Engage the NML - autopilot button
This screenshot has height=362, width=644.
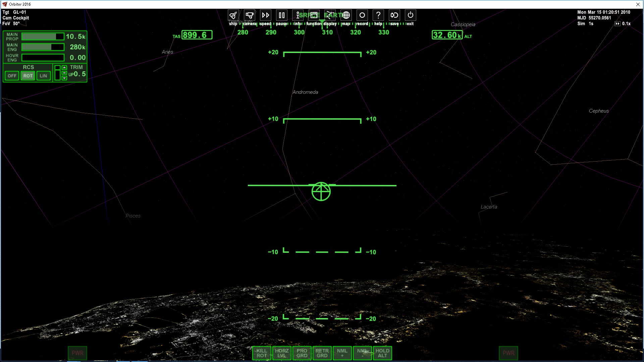click(362, 353)
